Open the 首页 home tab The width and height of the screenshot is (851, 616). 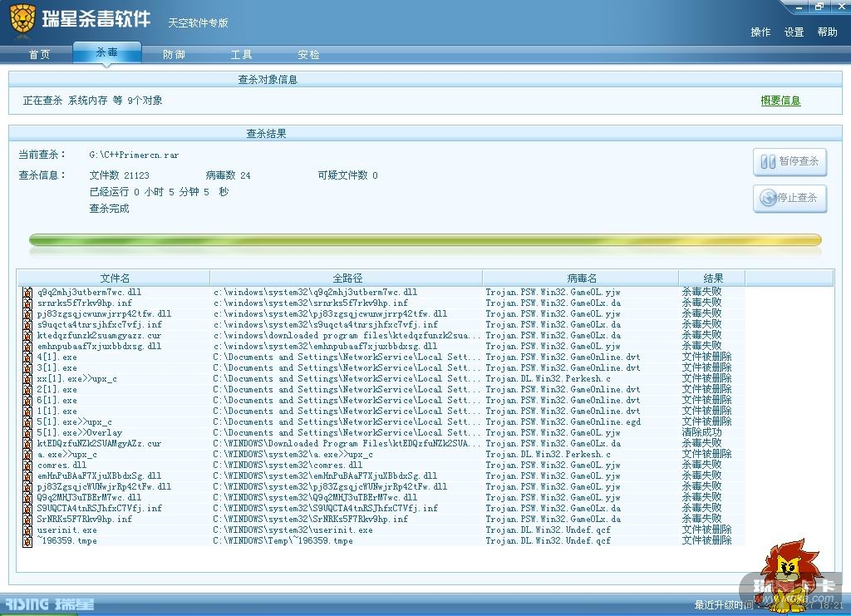[x=39, y=55]
